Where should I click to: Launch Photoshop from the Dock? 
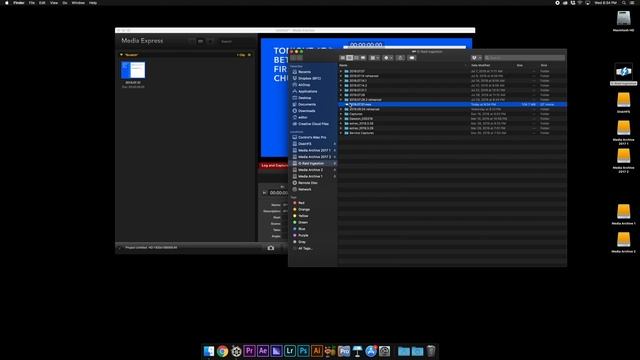[303, 351]
